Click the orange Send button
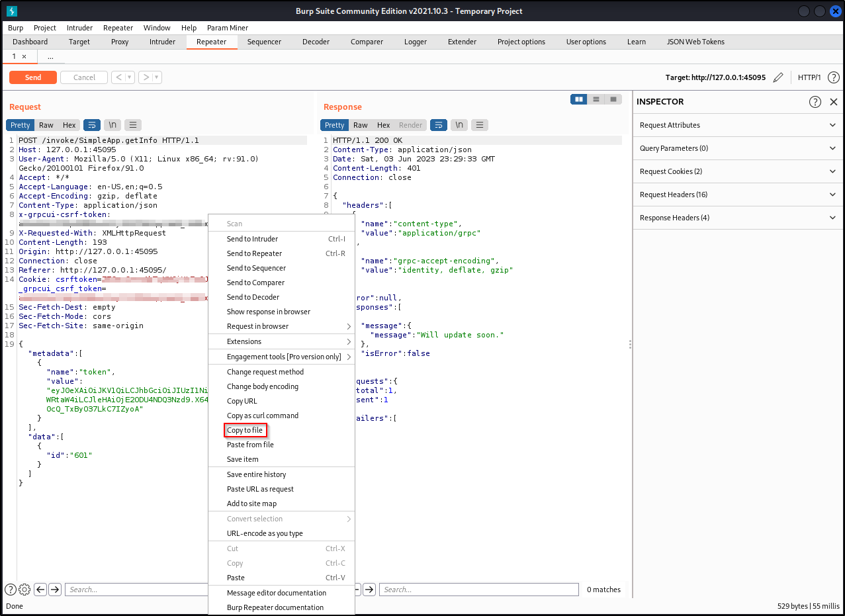The image size is (845, 616). coord(33,77)
